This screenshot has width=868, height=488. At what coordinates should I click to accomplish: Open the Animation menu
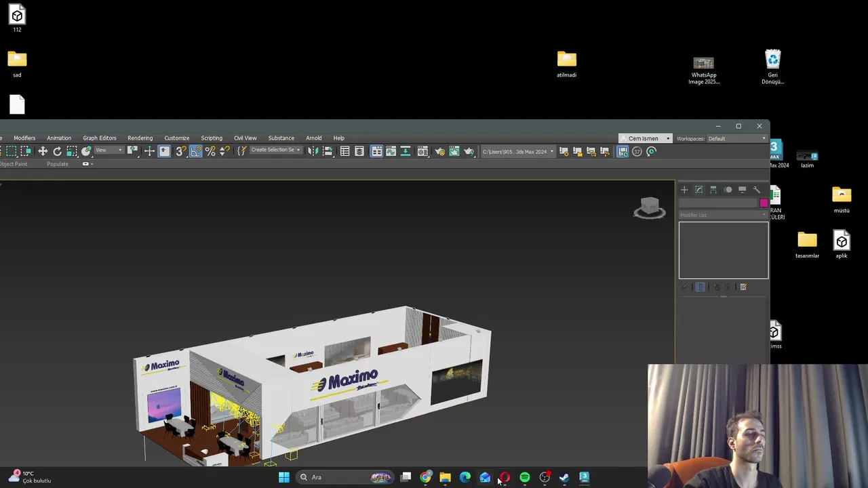point(59,138)
